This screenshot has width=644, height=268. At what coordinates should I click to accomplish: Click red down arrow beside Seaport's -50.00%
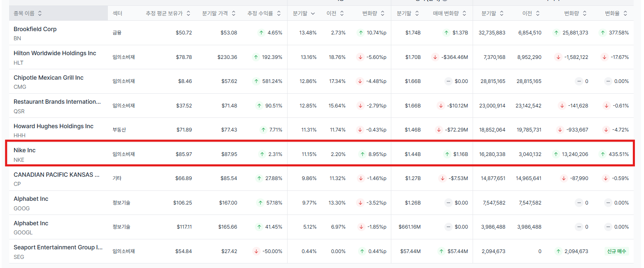point(256,251)
